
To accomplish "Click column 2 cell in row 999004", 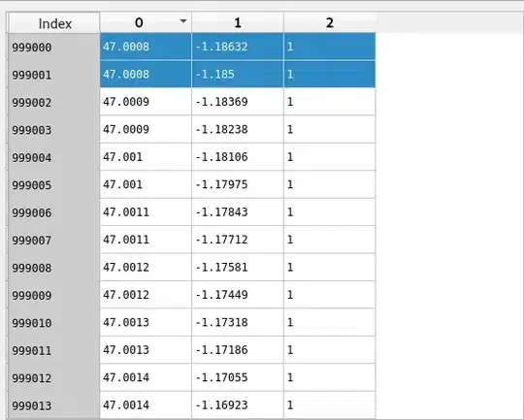I will 330,157.
